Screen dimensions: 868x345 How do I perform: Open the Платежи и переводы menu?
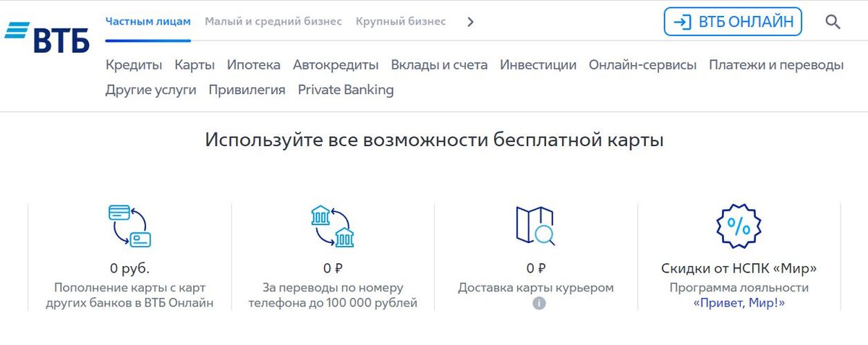[776, 65]
